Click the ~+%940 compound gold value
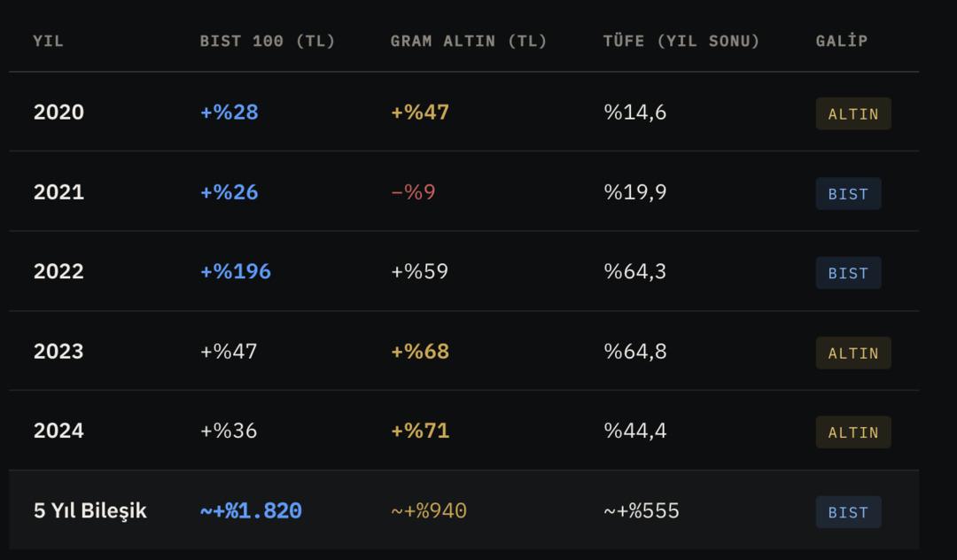This screenshot has width=957, height=560. (429, 511)
